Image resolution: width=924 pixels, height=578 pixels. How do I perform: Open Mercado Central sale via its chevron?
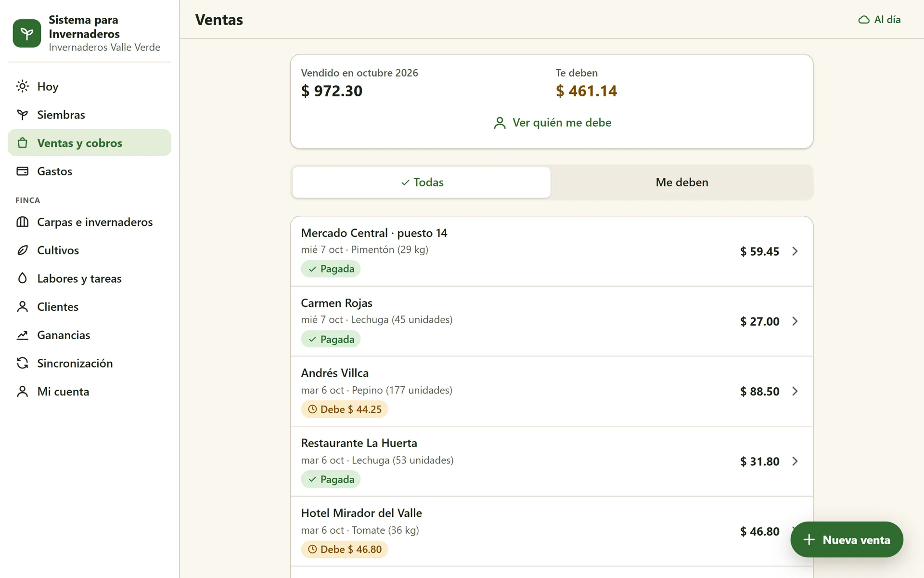coord(795,251)
